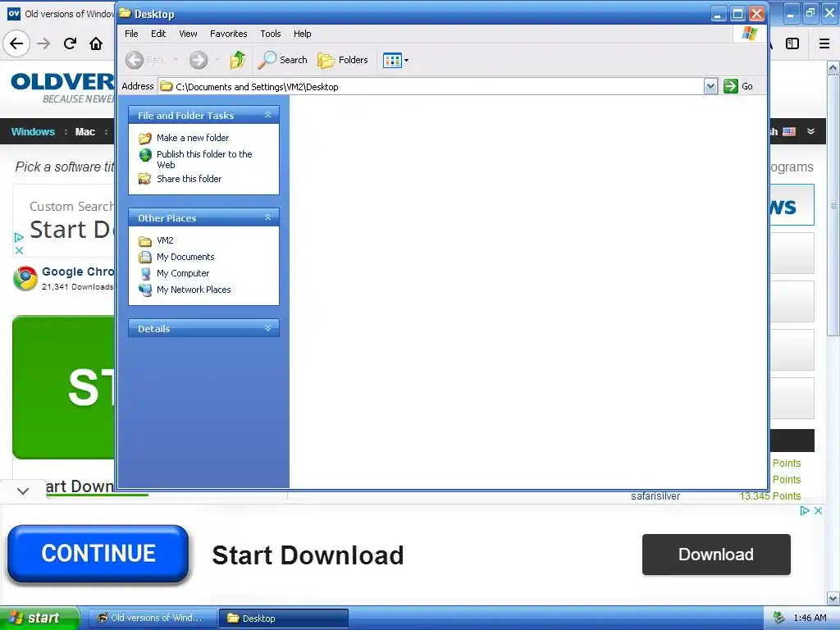Click the Desktop taskbar button
The image size is (840, 630).
click(284, 619)
